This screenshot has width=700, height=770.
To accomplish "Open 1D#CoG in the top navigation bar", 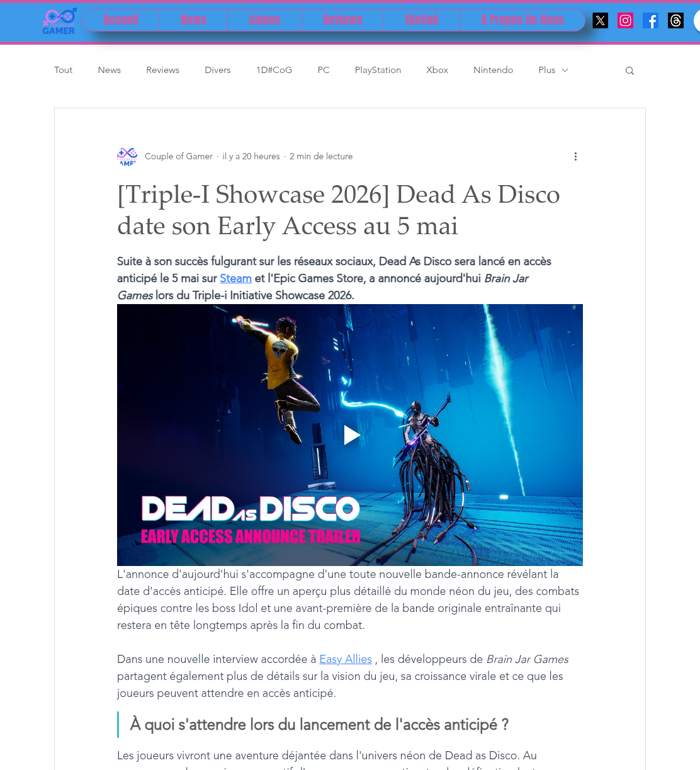I will [x=422, y=20].
